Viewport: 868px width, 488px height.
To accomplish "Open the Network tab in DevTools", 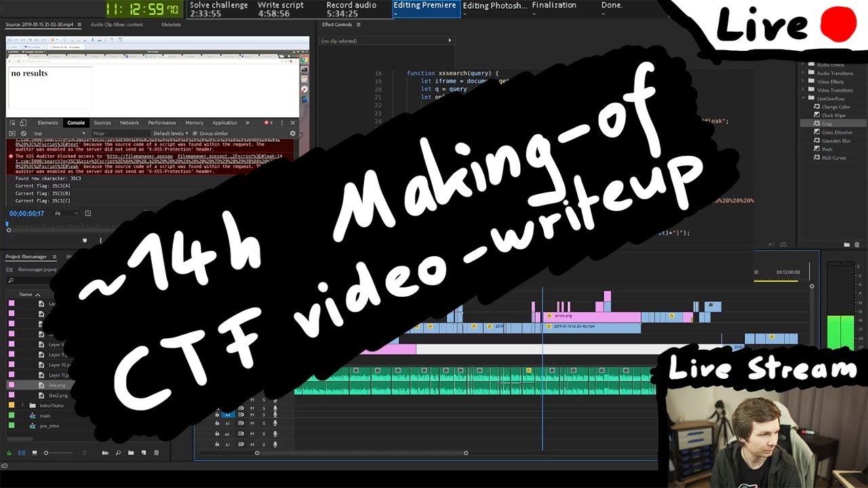I will pos(130,123).
